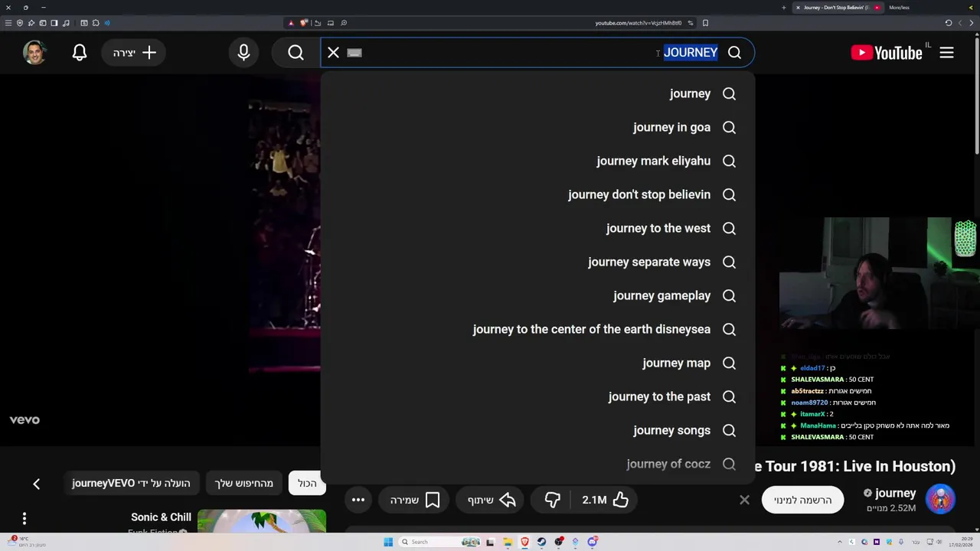Close the Journey - Don't Stop Believin' tab
This screenshot has width=980, height=551.
pyautogui.click(x=798, y=8)
